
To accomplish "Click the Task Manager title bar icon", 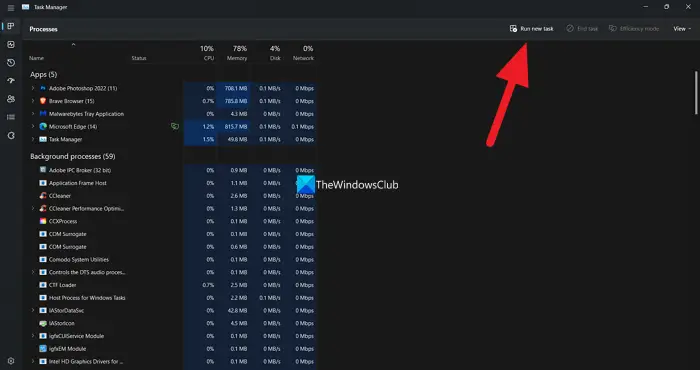I will pyautogui.click(x=25, y=7).
